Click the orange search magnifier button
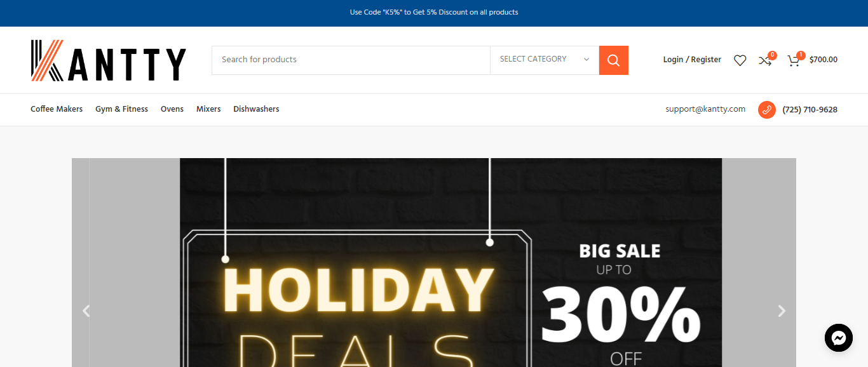The width and height of the screenshot is (868, 367). [x=613, y=60]
